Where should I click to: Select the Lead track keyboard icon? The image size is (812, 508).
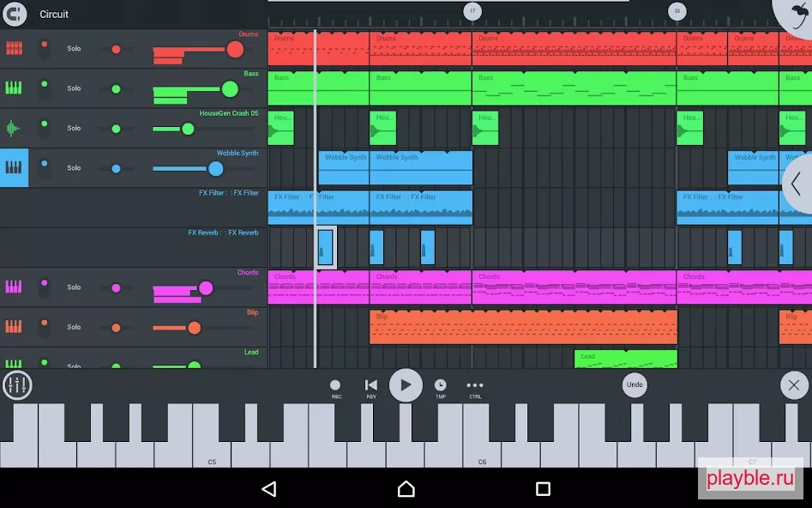14,363
